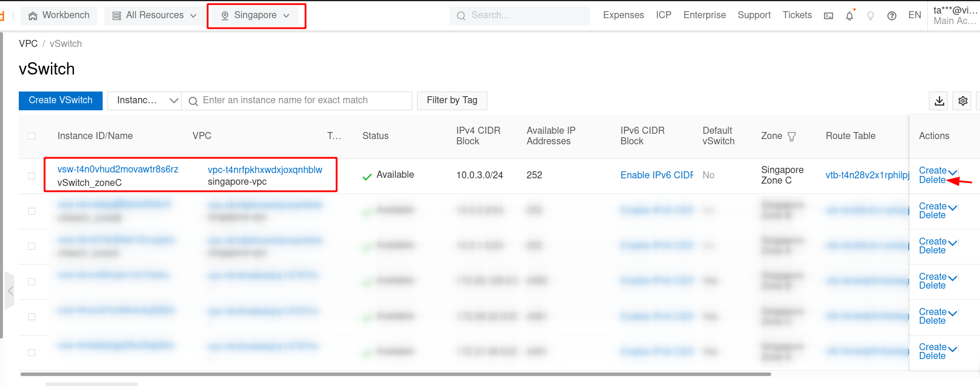The height and width of the screenshot is (386, 980).
Task: Open the Cloud Shell terminal icon
Action: click(828, 16)
